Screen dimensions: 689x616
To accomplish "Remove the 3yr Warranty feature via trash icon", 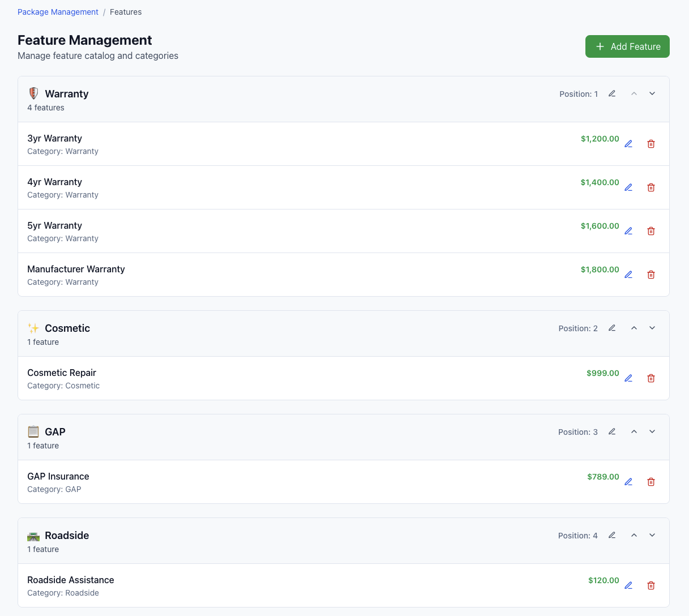I will 651,144.
